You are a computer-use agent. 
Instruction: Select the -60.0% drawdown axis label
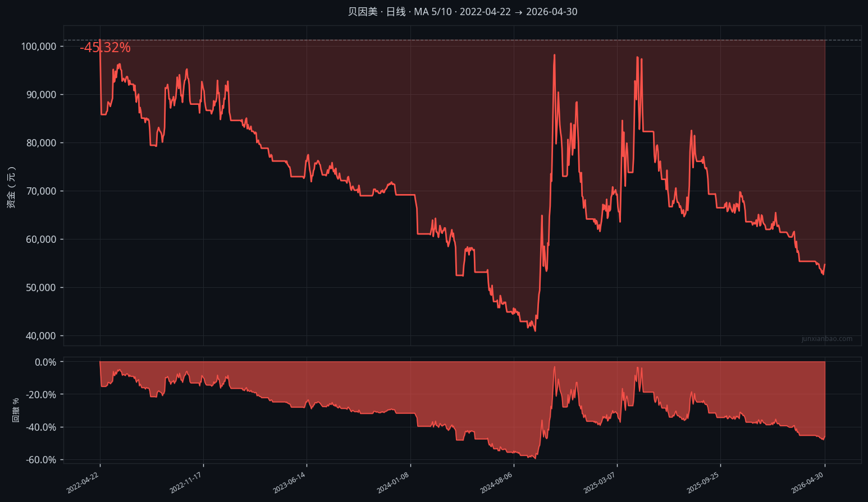41,460
